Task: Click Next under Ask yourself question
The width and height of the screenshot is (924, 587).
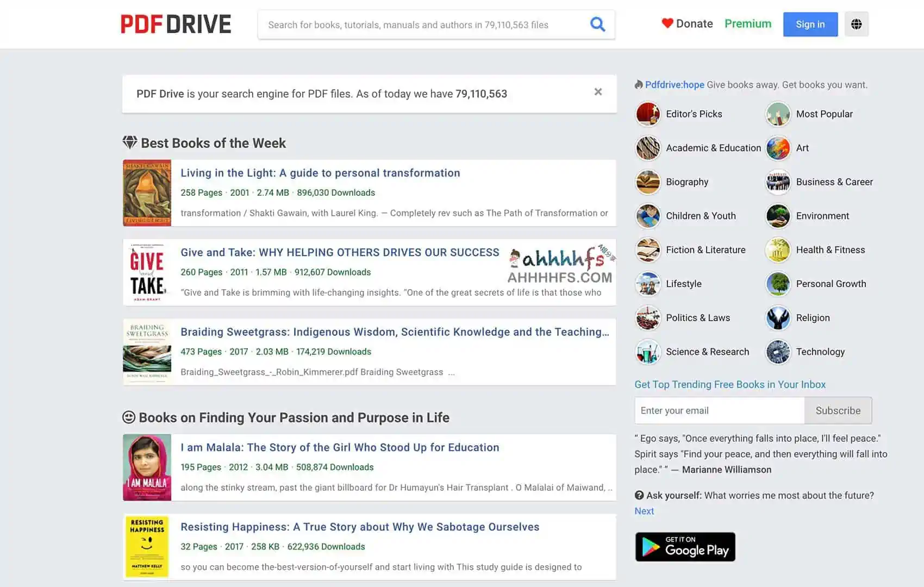Action: click(644, 511)
